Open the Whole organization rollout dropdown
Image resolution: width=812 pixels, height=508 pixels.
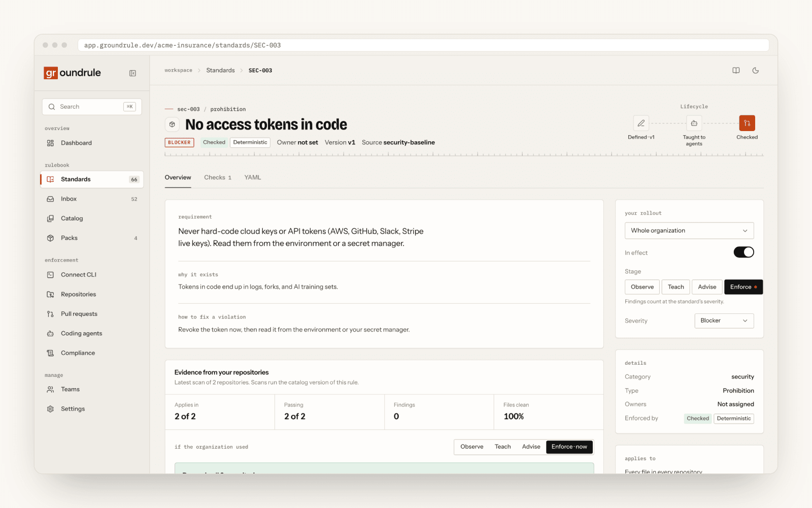click(689, 231)
